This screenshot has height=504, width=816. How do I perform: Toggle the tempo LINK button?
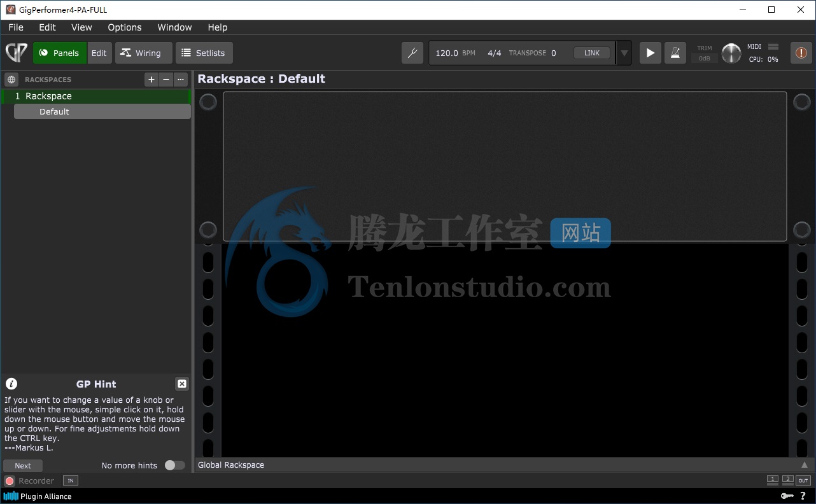(592, 53)
